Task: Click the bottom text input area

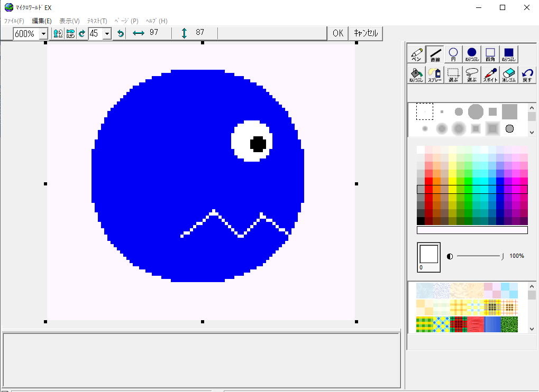Action: 202,360
